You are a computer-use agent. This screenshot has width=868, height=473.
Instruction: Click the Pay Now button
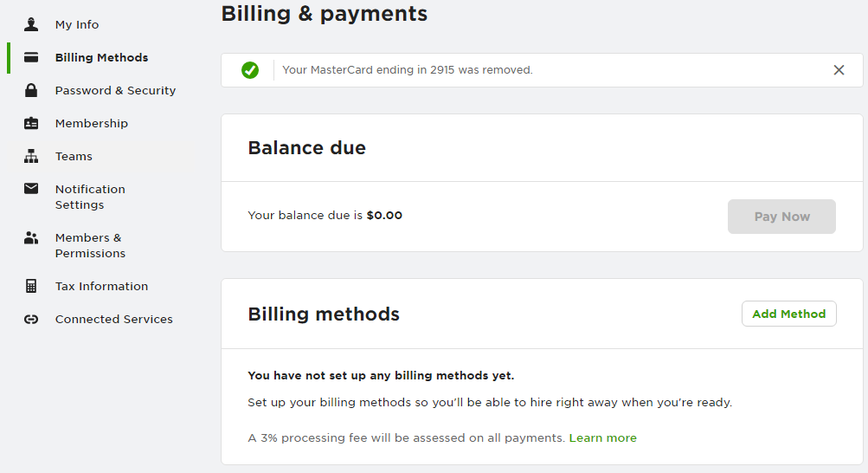click(x=781, y=217)
